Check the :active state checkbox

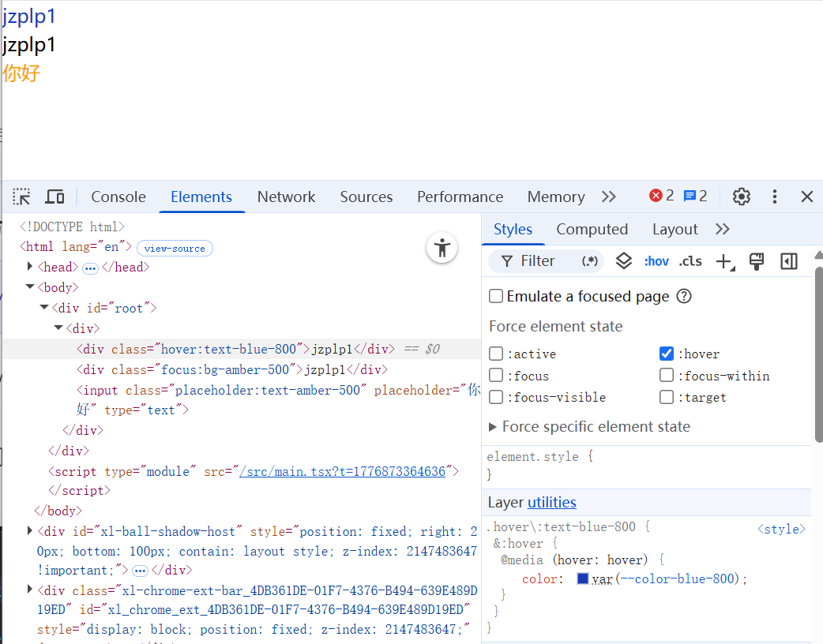coord(496,354)
